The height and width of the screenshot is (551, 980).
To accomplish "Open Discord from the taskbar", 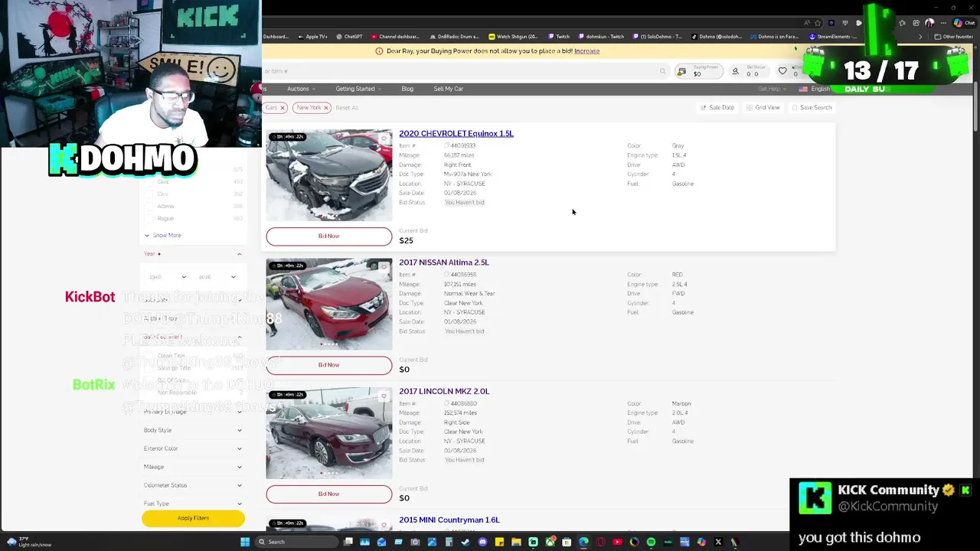I will pos(482,542).
